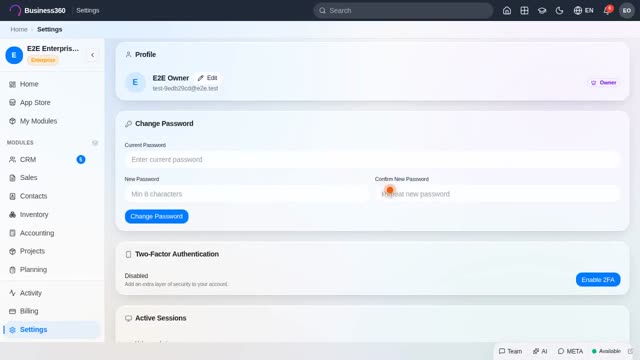Open the EO user avatar menu
Screen dimensions: 640x360
[627, 11]
